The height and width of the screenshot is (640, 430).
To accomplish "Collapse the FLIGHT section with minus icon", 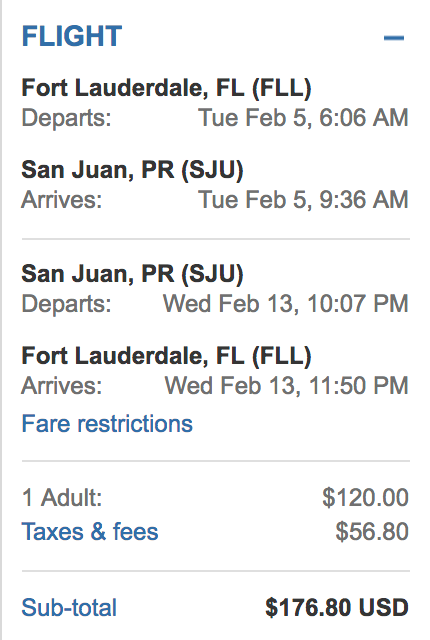I will click(x=394, y=38).
